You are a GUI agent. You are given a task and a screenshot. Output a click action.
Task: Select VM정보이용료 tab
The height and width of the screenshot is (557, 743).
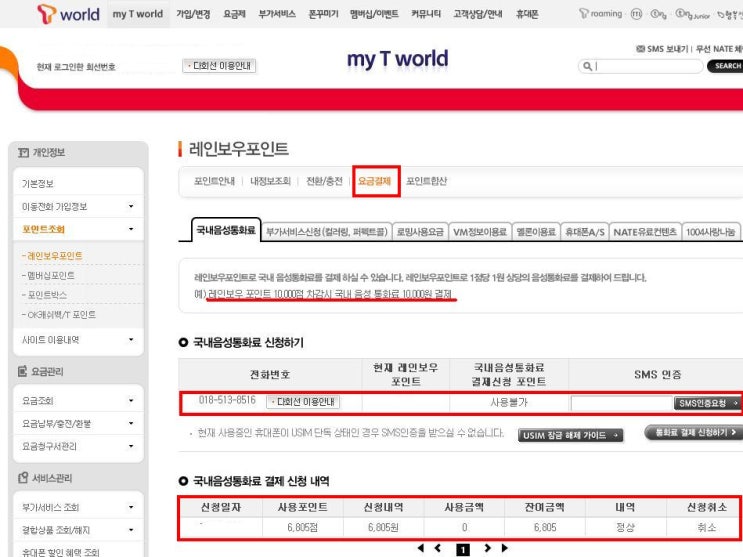coord(480,232)
